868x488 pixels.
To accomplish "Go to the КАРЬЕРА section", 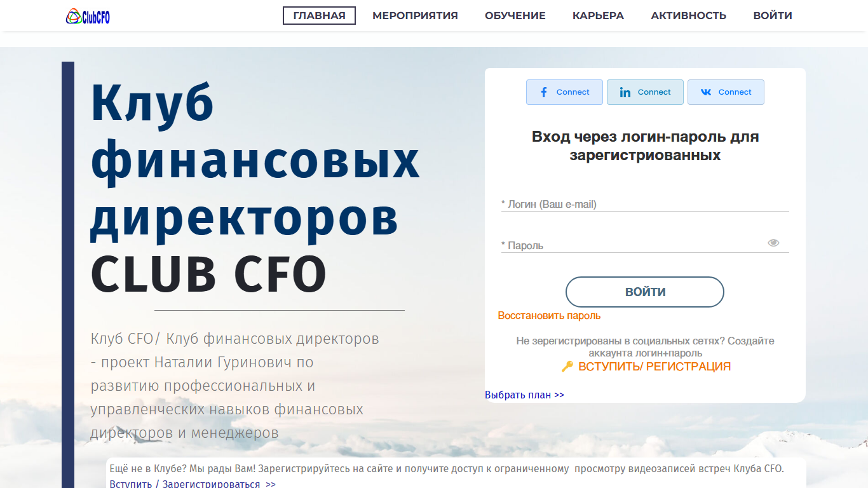I will (598, 16).
